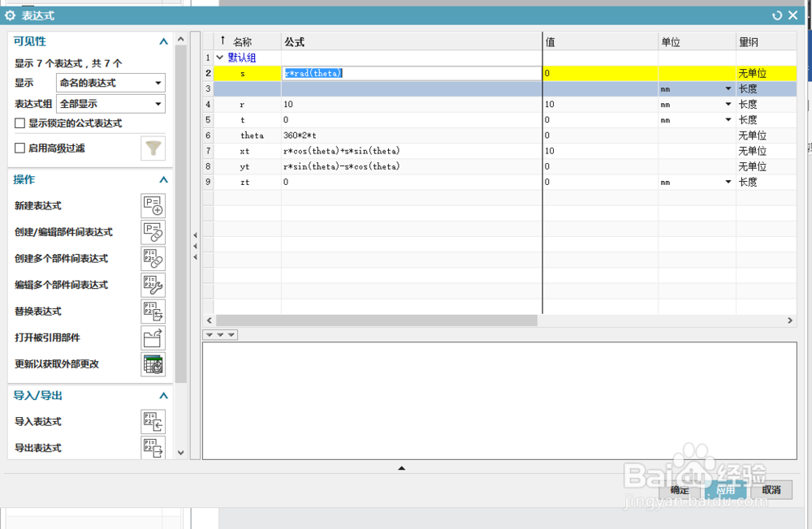
Task: Click the 打开被引用部件 label
Action: (x=47, y=338)
